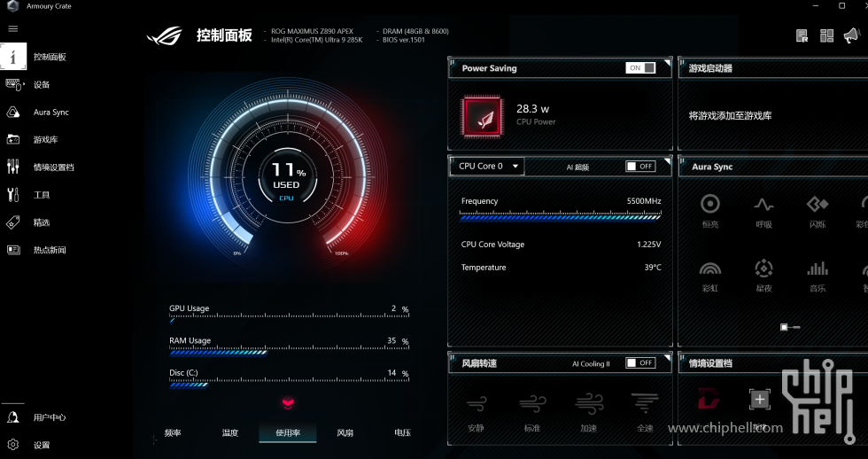The height and width of the screenshot is (459, 868).
Task: Click the Aura Sync triangle icon
Action: click(13, 113)
